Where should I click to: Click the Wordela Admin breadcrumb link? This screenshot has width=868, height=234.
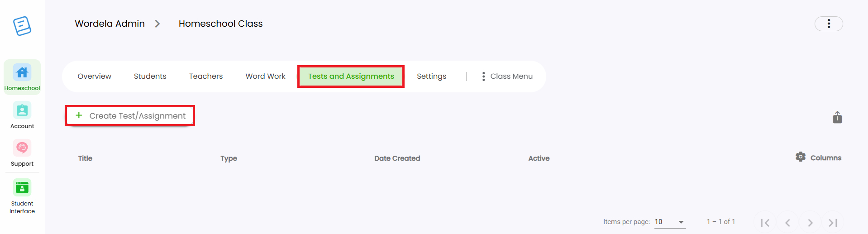click(x=110, y=24)
